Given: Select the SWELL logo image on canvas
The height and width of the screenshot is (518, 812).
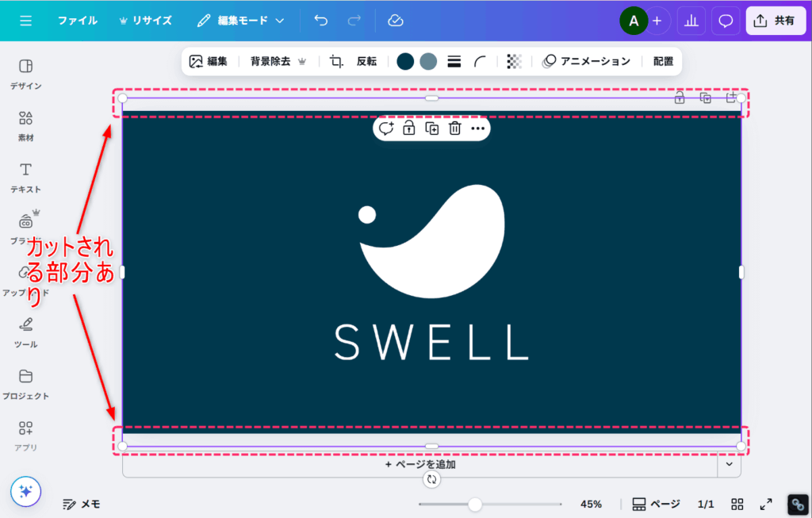Looking at the screenshot, I should pos(431,272).
